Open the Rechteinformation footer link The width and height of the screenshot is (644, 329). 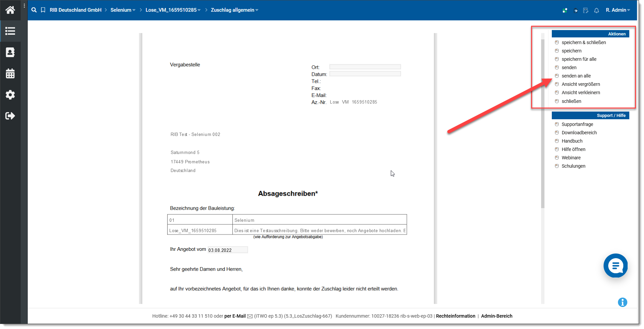click(x=455, y=316)
